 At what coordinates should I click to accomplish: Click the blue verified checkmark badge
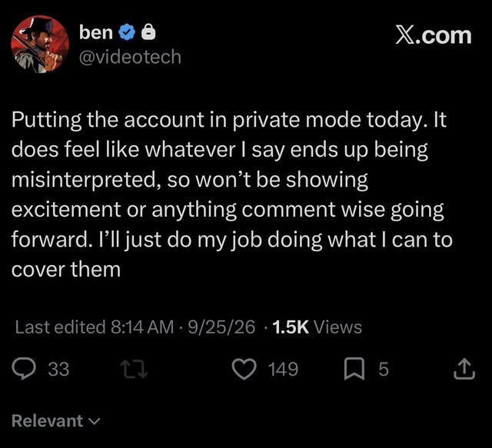(127, 32)
